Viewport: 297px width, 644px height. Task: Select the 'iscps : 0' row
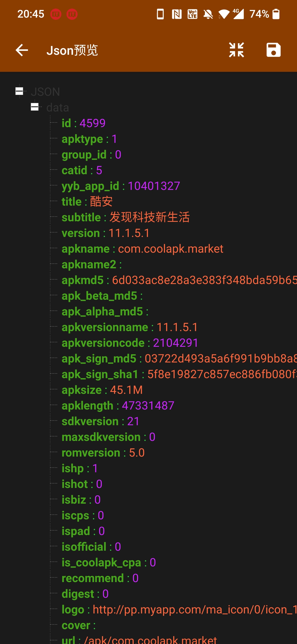[x=83, y=515]
